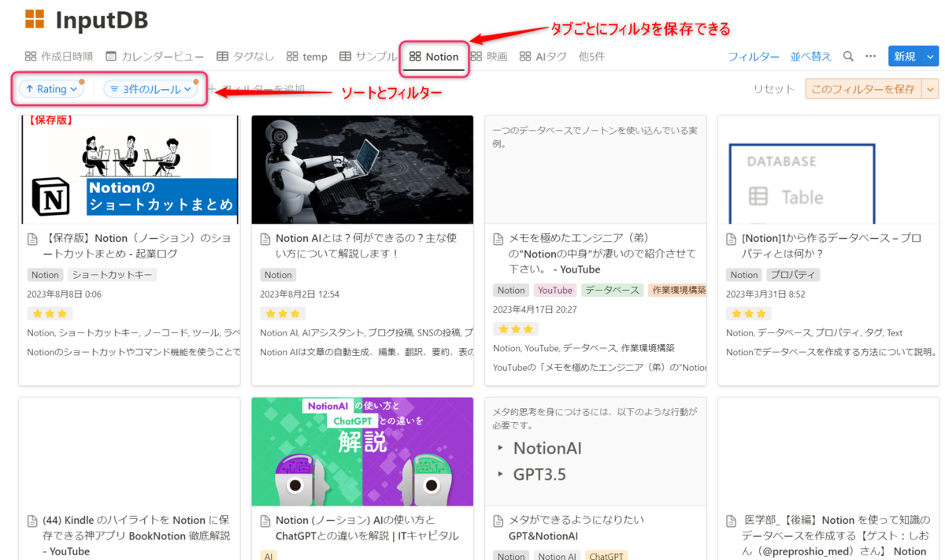The width and height of the screenshot is (945, 560).
Task: Open the Notionのショートカットまとめ cover thumbnail
Action: 129,169
